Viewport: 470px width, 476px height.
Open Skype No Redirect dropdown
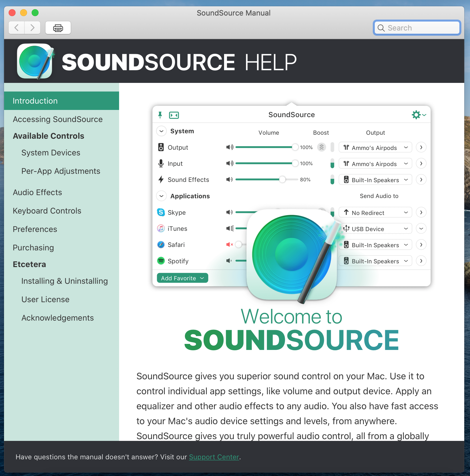point(375,212)
